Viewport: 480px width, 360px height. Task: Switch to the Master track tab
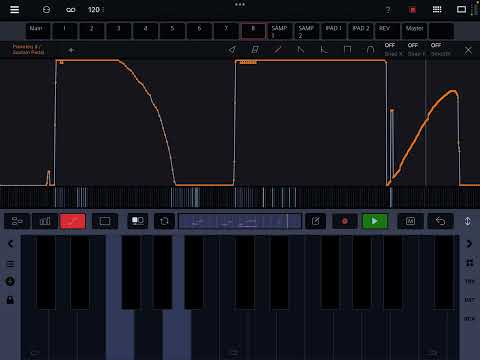(x=414, y=31)
